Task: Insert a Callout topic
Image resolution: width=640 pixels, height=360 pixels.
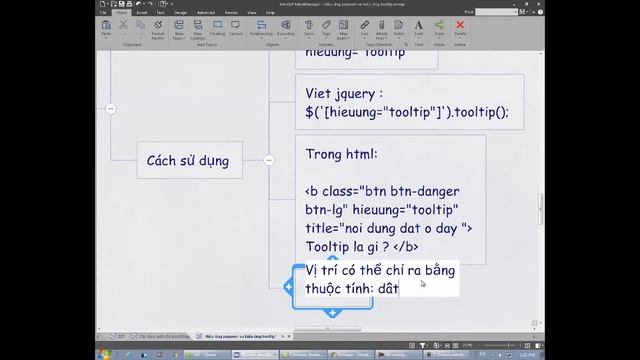Action: pos(235,25)
